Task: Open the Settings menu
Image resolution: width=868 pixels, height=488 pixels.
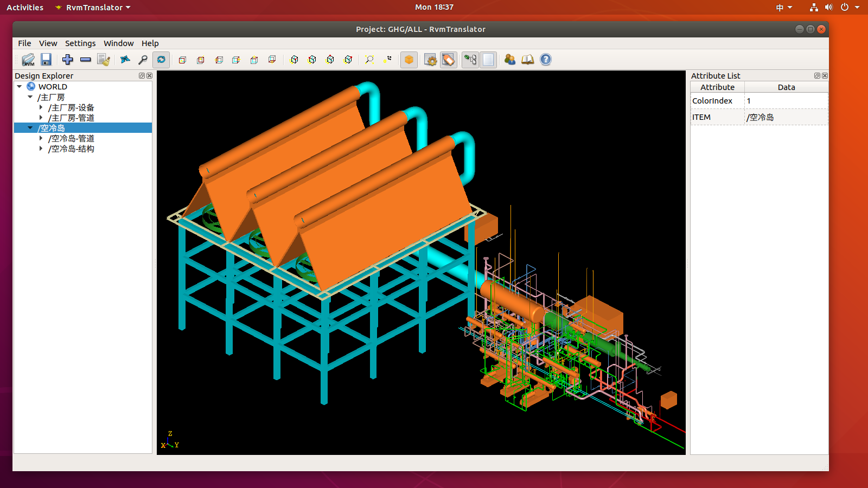Action: click(80, 43)
